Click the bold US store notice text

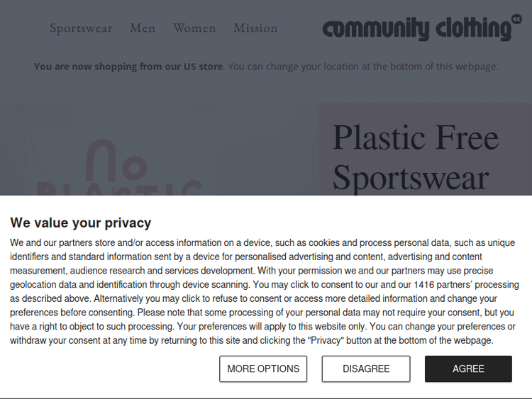128,67
